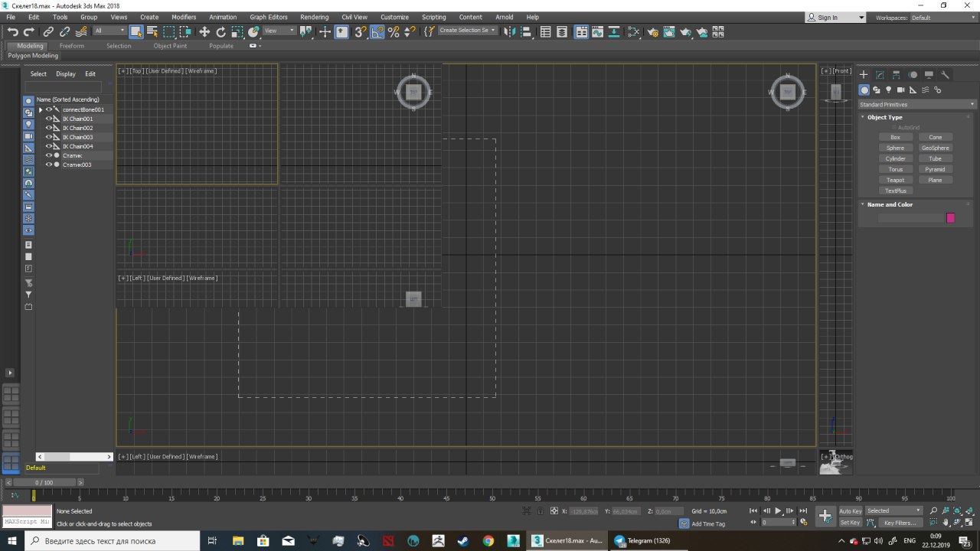Open Select by Name list icon

(x=152, y=31)
